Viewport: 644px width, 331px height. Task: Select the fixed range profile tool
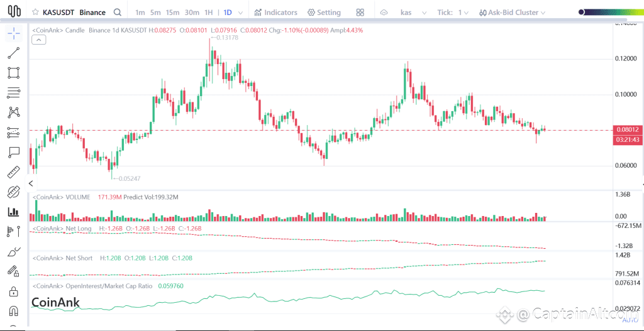(14, 232)
